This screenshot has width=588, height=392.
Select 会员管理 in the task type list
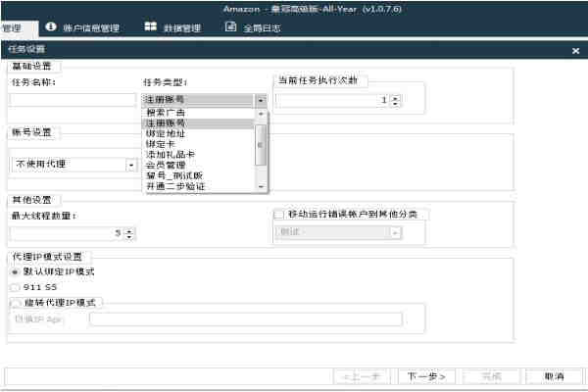click(198, 165)
